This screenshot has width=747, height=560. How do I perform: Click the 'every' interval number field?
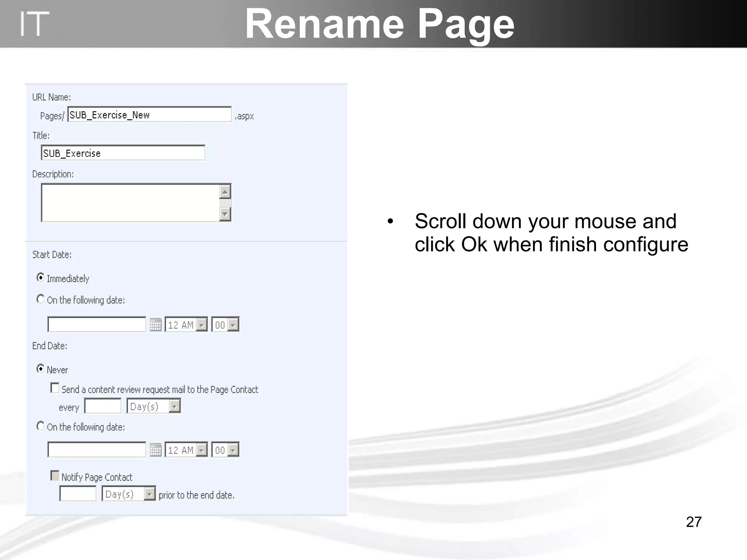click(103, 406)
